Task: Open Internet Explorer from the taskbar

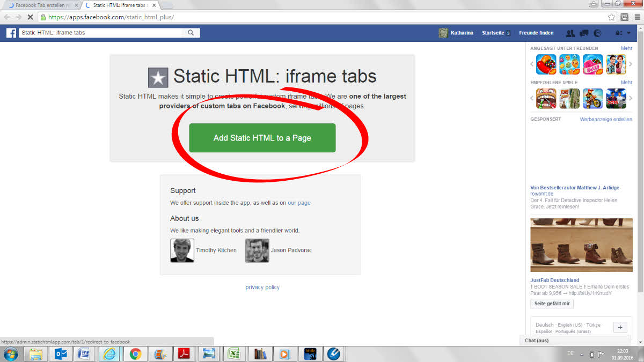Action: point(109,354)
